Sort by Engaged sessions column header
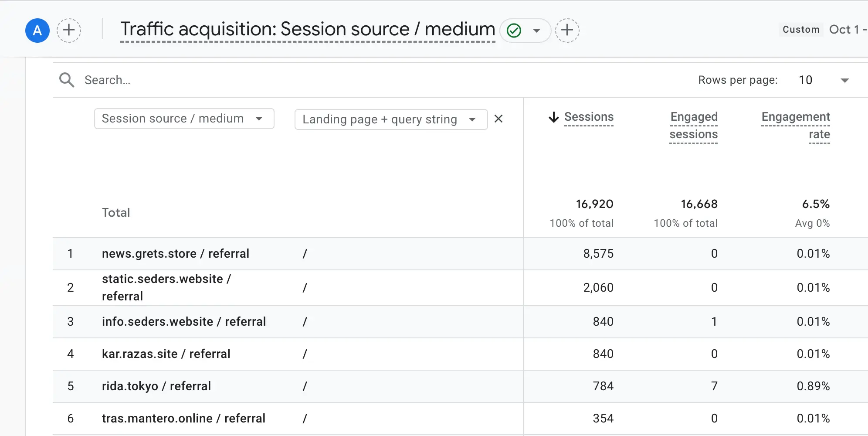The height and width of the screenshot is (436, 868). coord(693,126)
